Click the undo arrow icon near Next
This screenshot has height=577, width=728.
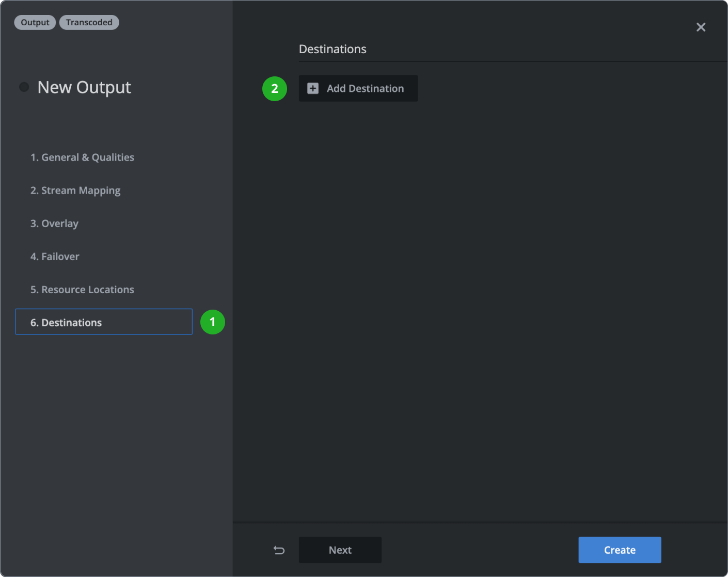click(279, 550)
